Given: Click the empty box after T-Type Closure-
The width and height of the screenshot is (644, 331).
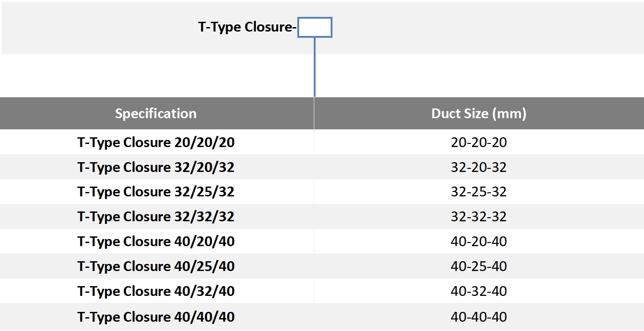Looking at the screenshot, I should pyautogui.click(x=315, y=28).
